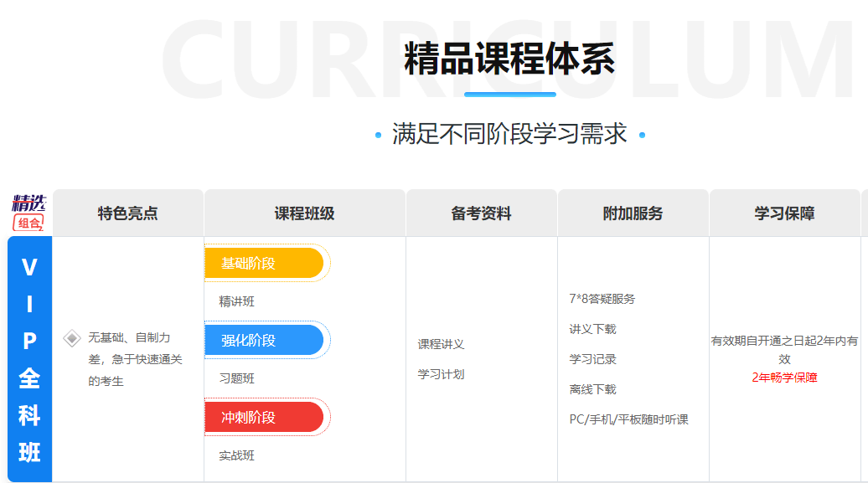Click the 习题班 class entry
This screenshot has height=483, width=868.
point(237,378)
